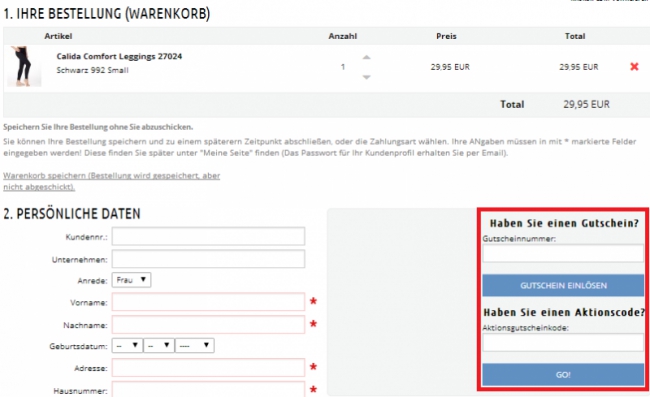Image resolution: width=650 pixels, height=397 pixels.
Task: Select the Haben Sie einen Gutschein? heading
Action: tap(564, 223)
